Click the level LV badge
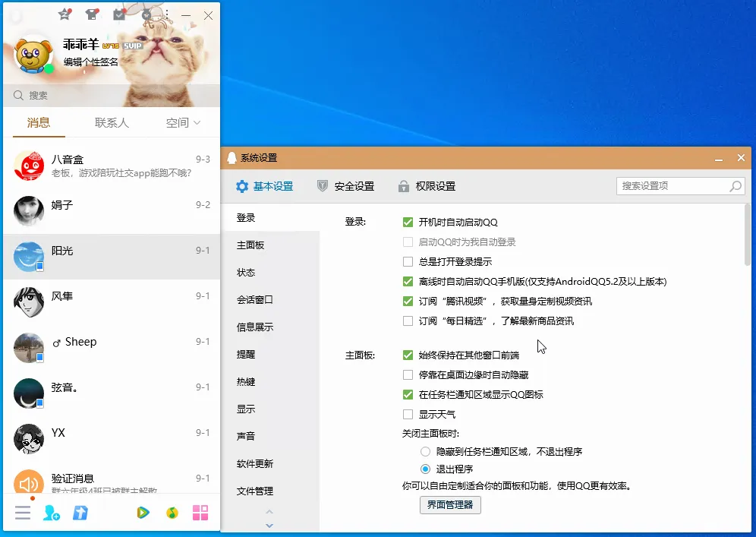Viewport: 756px width, 537px height. point(111,46)
